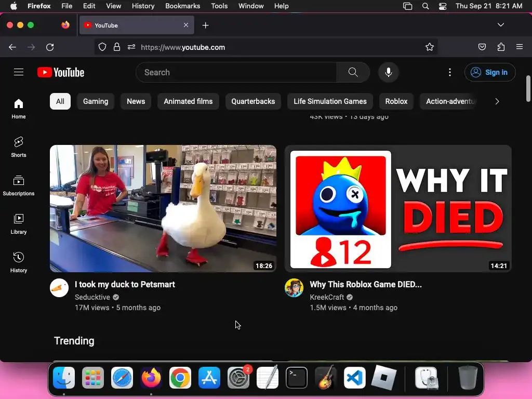Bookmark this page with the star
The image size is (532, 399).
(x=430, y=47)
